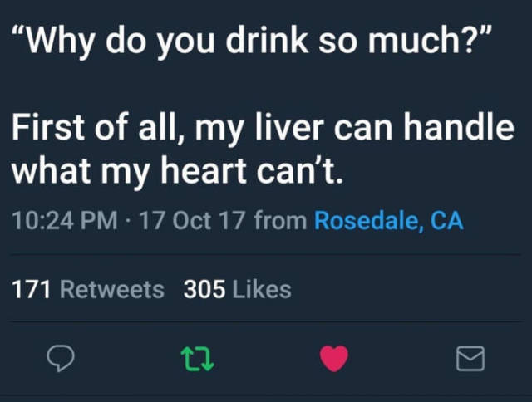Click the reply speech bubble icon

click(x=60, y=358)
